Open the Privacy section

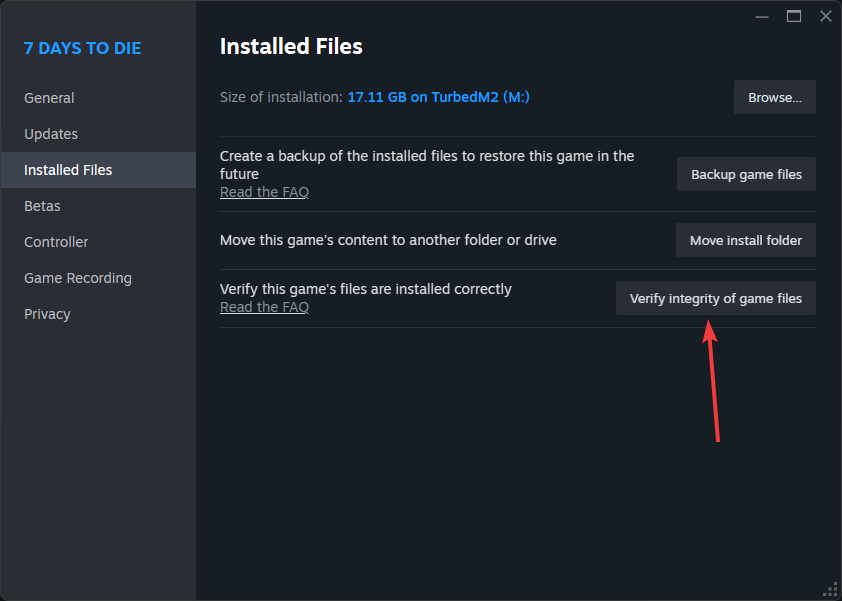click(x=47, y=314)
